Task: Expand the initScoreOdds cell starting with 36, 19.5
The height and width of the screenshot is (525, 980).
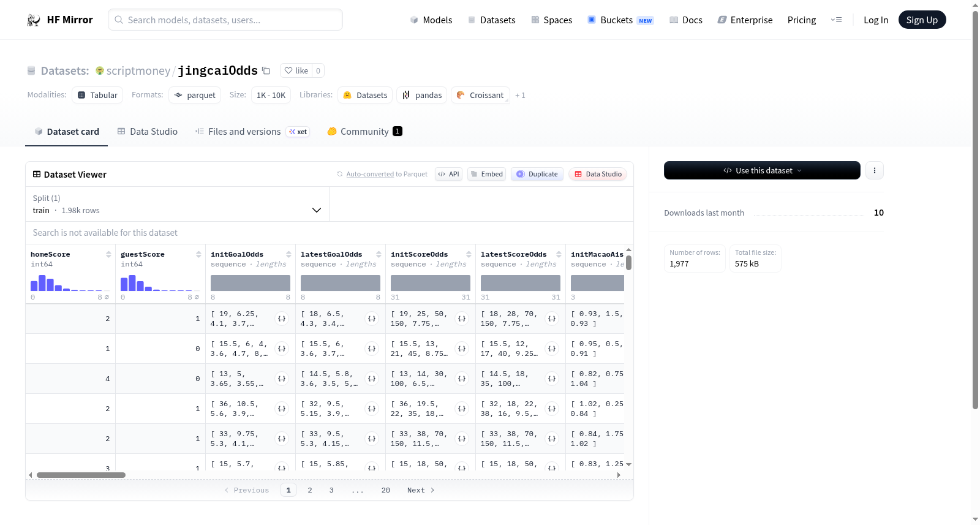Action: (462, 409)
